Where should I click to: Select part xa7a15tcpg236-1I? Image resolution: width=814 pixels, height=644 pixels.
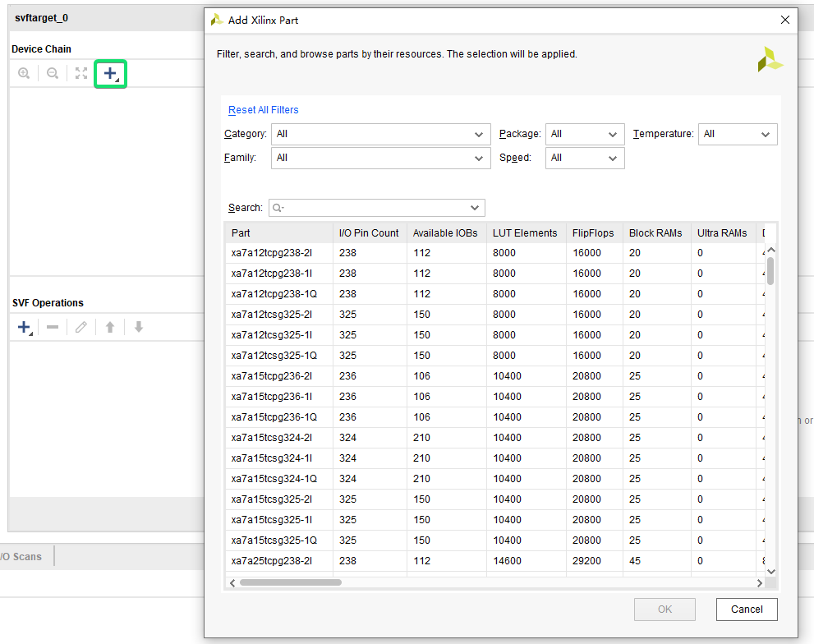click(x=494, y=397)
